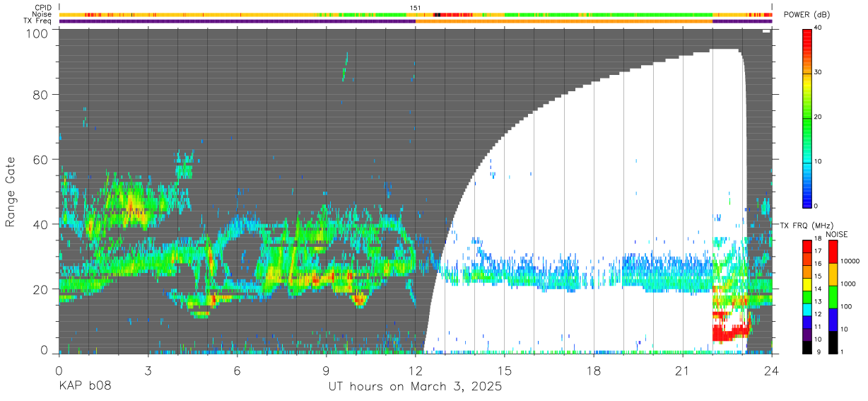Click the CPID label at top left

point(42,8)
